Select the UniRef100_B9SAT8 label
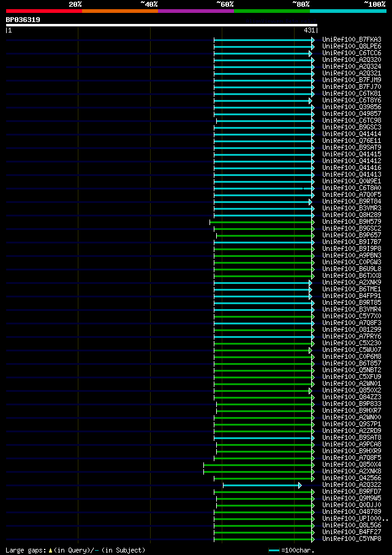 point(352,437)
